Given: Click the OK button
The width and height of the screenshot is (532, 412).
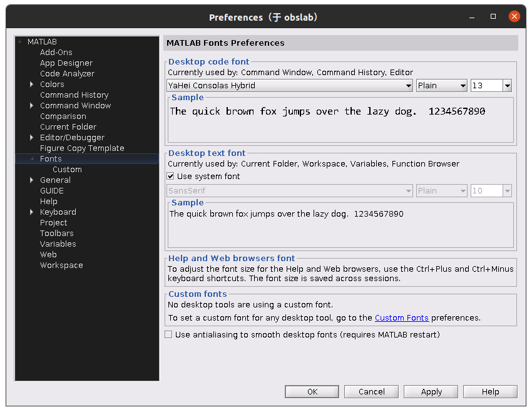Looking at the screenshot, I should click(x=312, y=391).
